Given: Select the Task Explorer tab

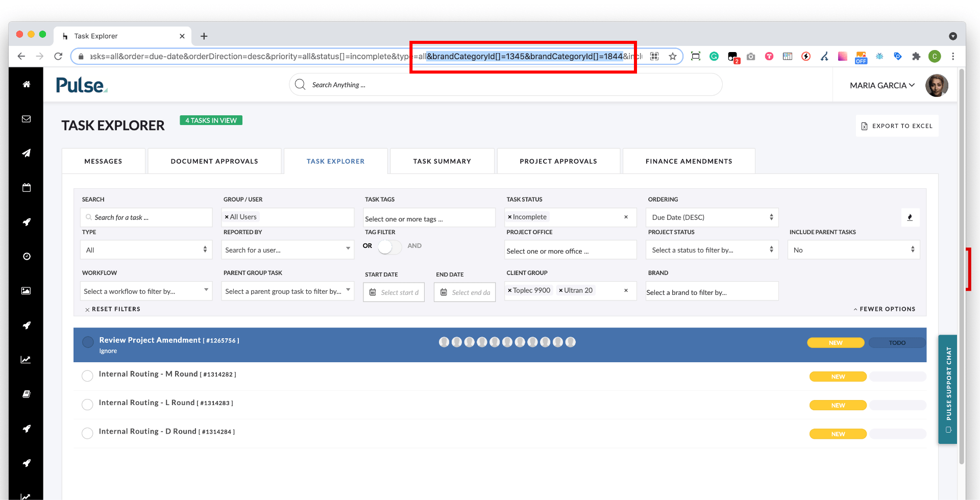Looking at the screenshot, I should pyautogui.click(x=336, y=161).
